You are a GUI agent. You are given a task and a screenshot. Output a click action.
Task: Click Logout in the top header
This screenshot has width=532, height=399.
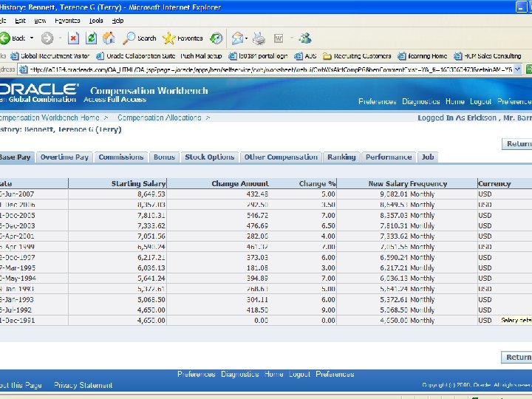pyautogui.click(x=480, y=101)
